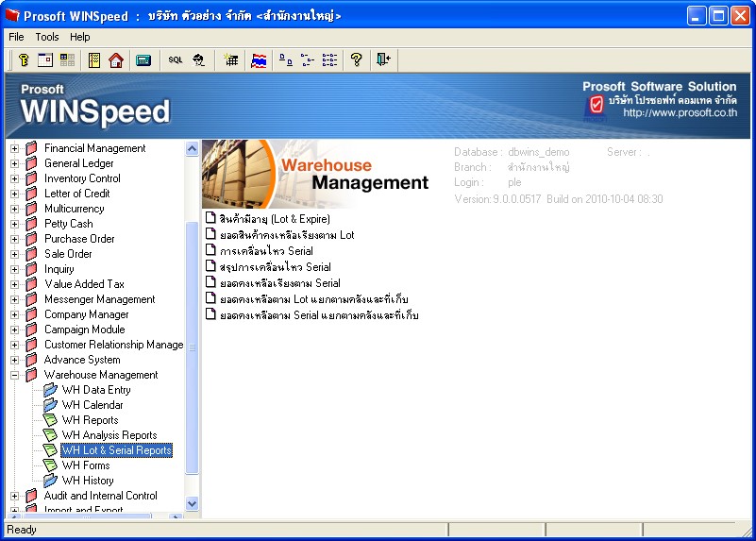Image resolution: width=756 pixels, height=541 pixels.
Task: Click the Warehouse Management banner image
Action: 317,174
